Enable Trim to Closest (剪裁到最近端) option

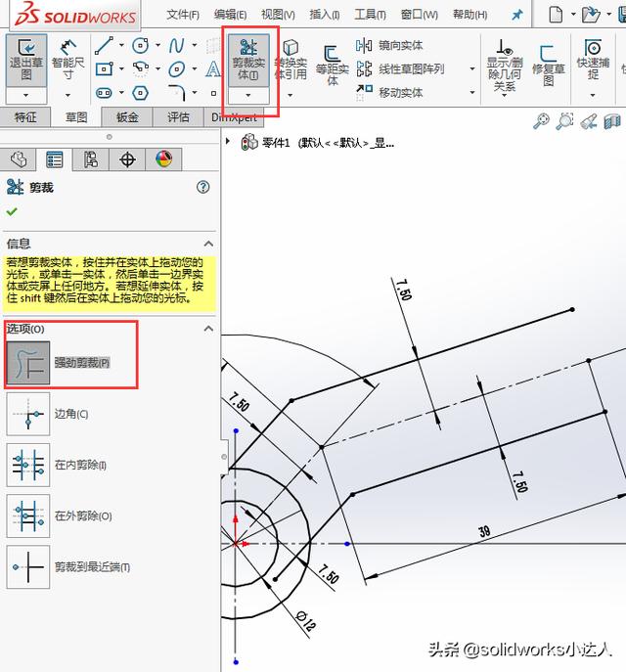[28, 567]
